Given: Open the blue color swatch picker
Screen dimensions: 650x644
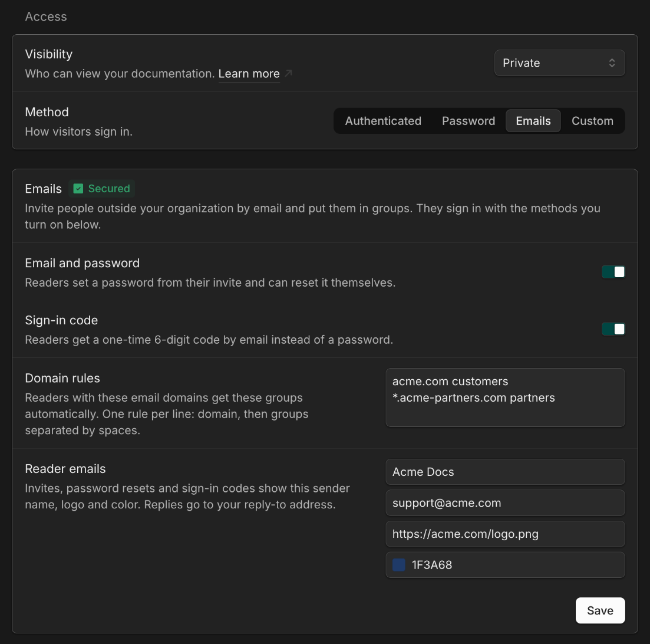Looking at the screenshot, I should (399, 565).
